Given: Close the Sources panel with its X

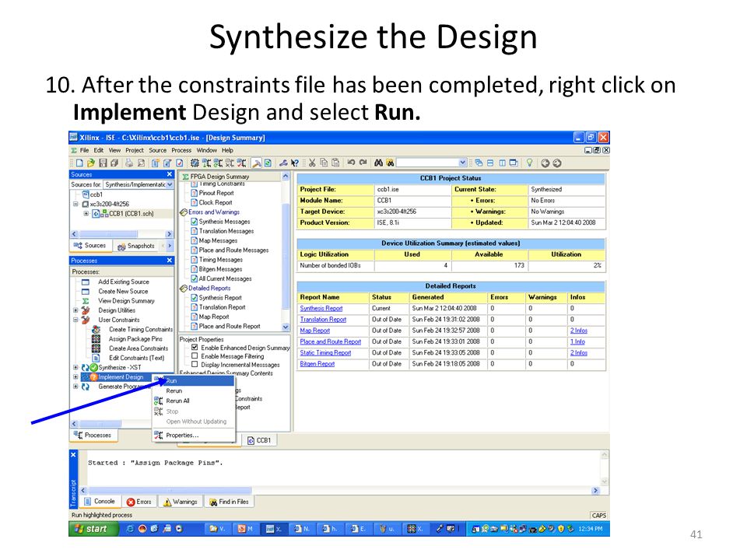Looking at the screenshot, I should (x=170, y=174).
